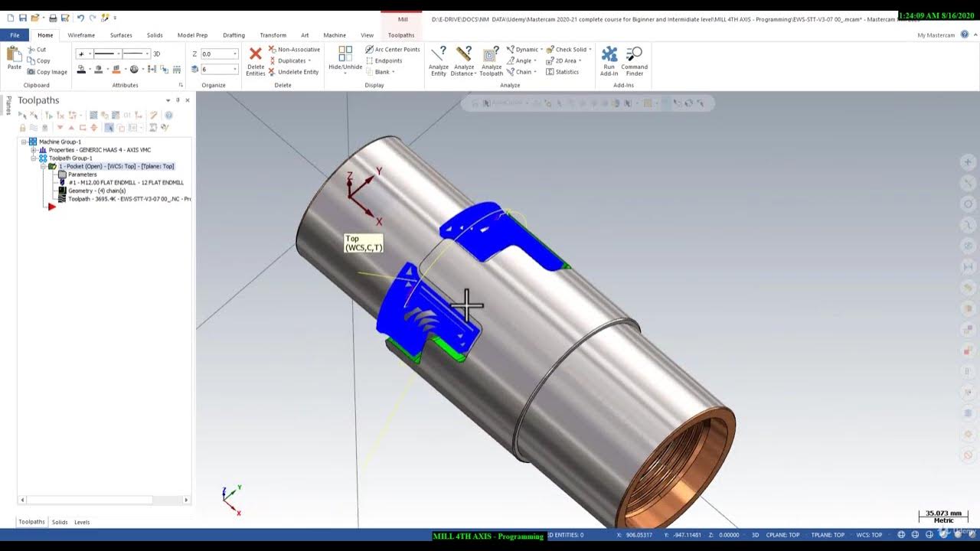The width and height of the screenshot is (980, 551).
Task: Open the Duplicates dropdown arrow
Action: pos(310,60)
